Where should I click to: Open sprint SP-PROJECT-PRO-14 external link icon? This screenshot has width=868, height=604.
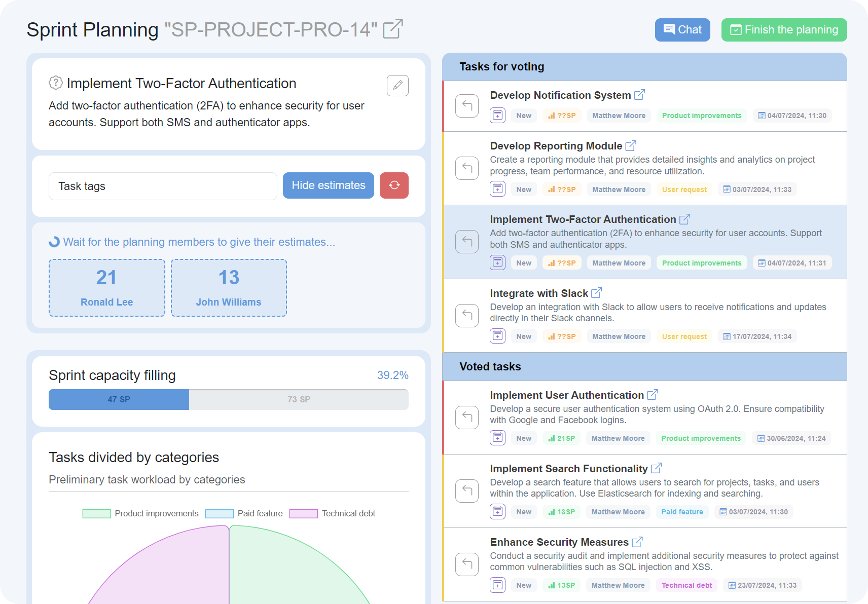(x=393, y=29)
